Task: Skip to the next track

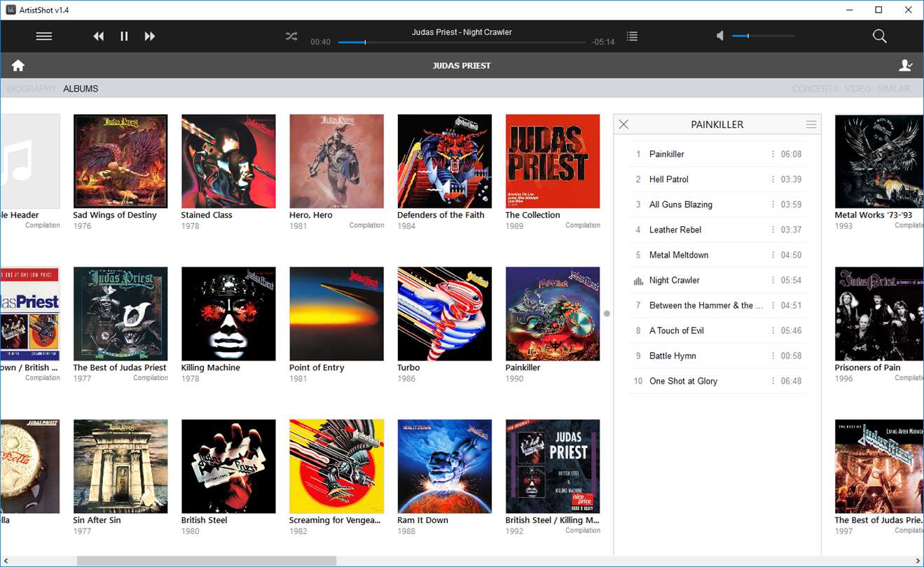Action: click(x=149, y=36)
